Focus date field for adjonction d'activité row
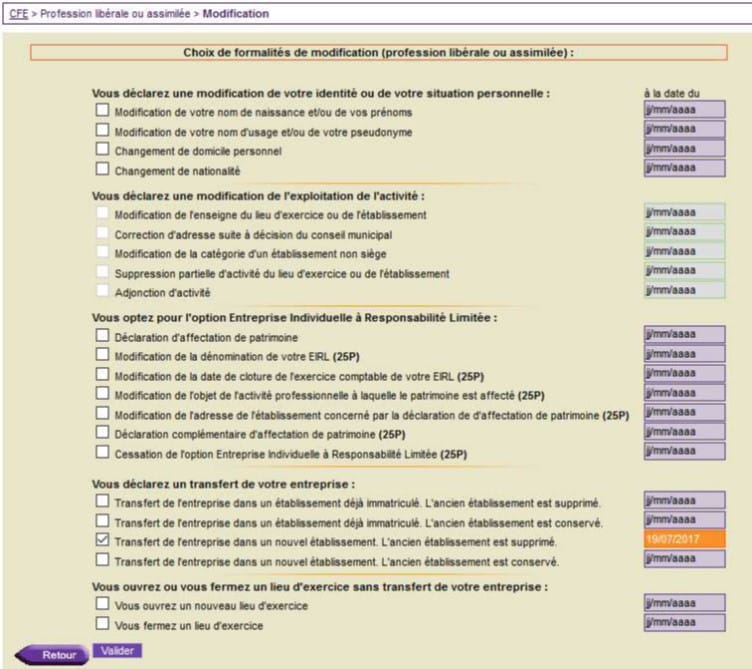 tap(684, 290)
